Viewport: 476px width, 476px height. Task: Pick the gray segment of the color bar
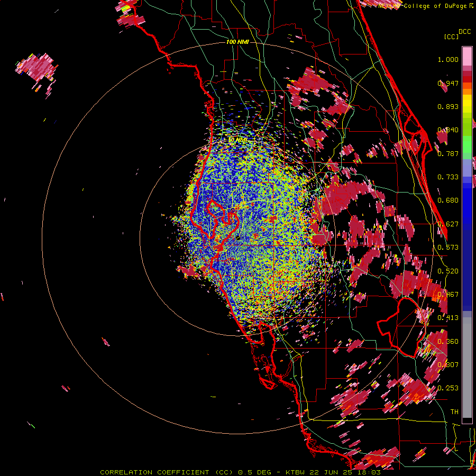467,368
